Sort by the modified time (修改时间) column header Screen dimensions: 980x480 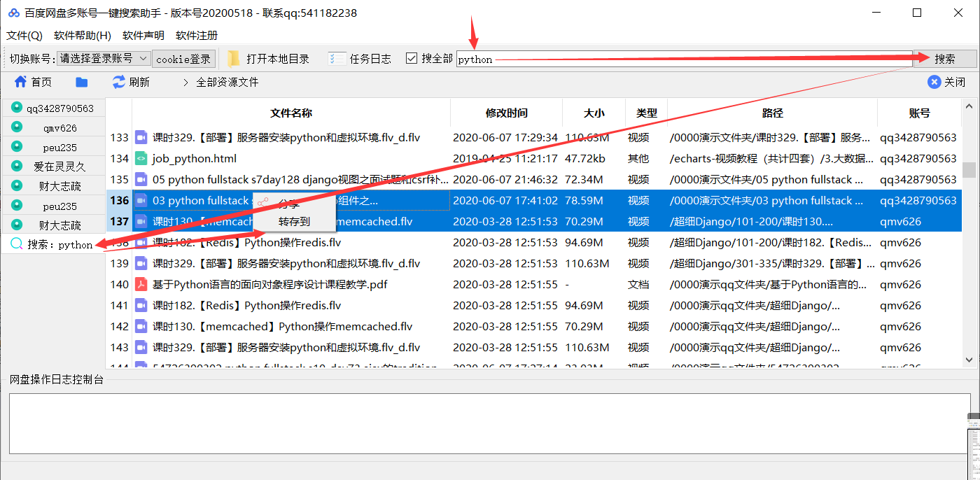point(506,113)
